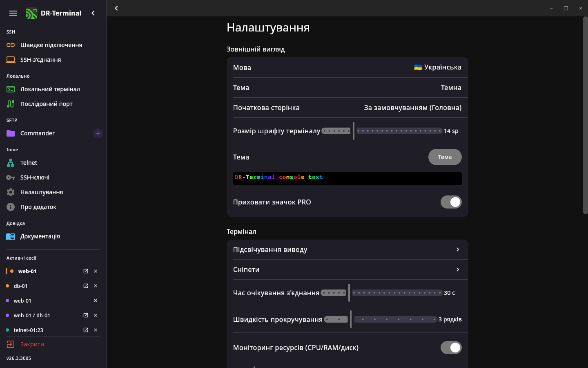Click the version text v26.3.3005
Viewport: 588px width, 368px height.
(19, 358)
